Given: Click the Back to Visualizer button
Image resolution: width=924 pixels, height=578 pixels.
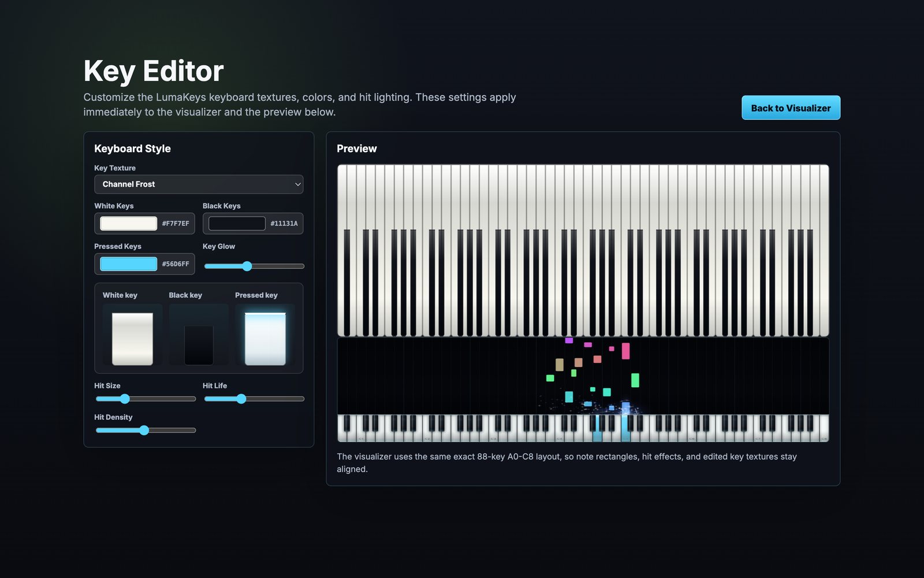Looking at the screenshot, I should coord(791,108).
